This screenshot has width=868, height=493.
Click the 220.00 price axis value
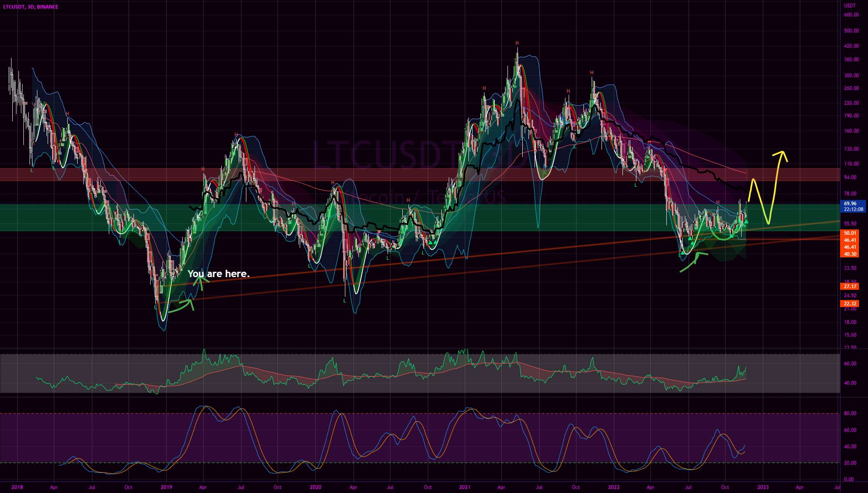(x=851, y=103)
